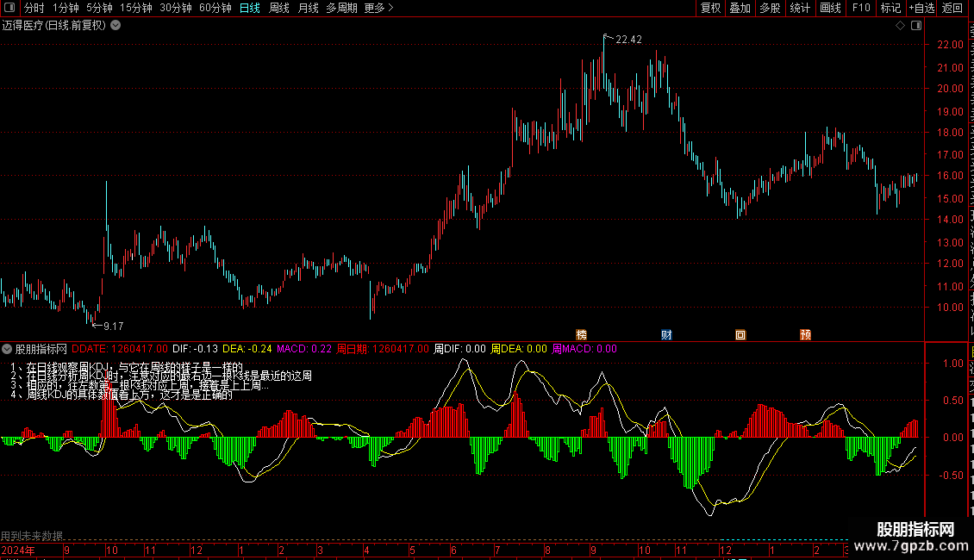Toggle 复权 price adjustment

tap(710, 8)
